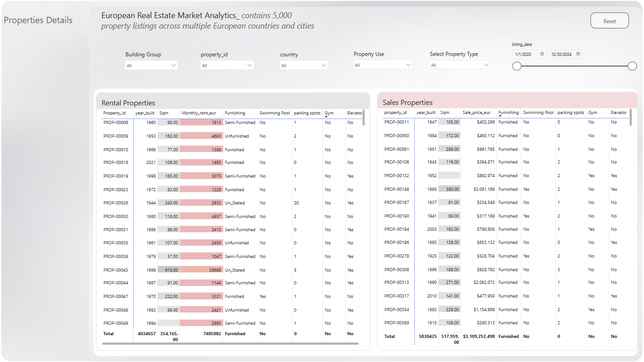Open the end date calendar picker icon
The width and height of the screenshot is (644, 362).
(x=578, y=54)
